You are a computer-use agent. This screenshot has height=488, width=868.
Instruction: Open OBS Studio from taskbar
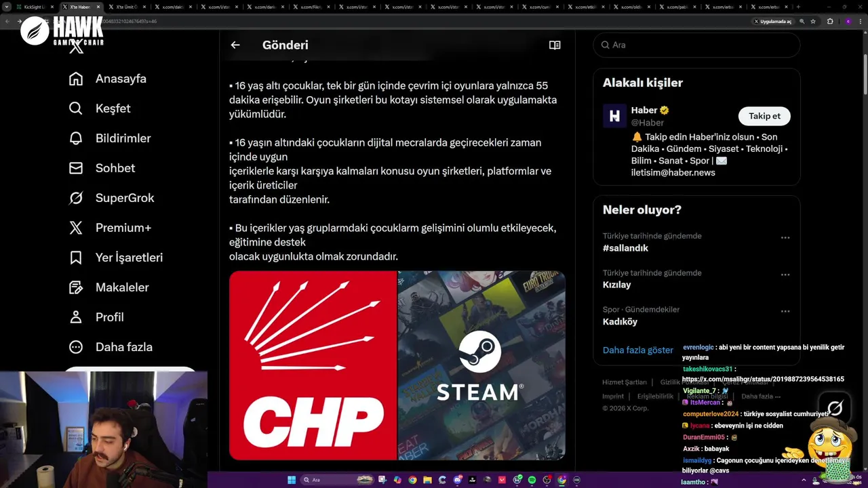pos(547,480)
